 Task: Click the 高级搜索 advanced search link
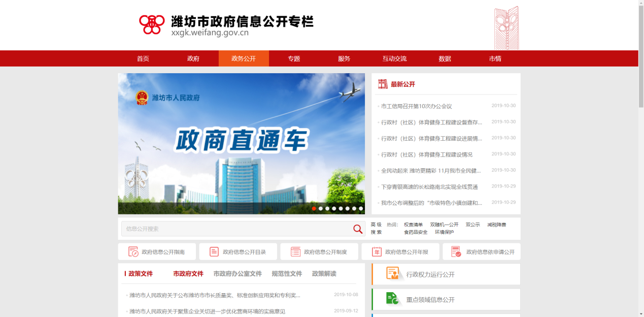(376, 228)
